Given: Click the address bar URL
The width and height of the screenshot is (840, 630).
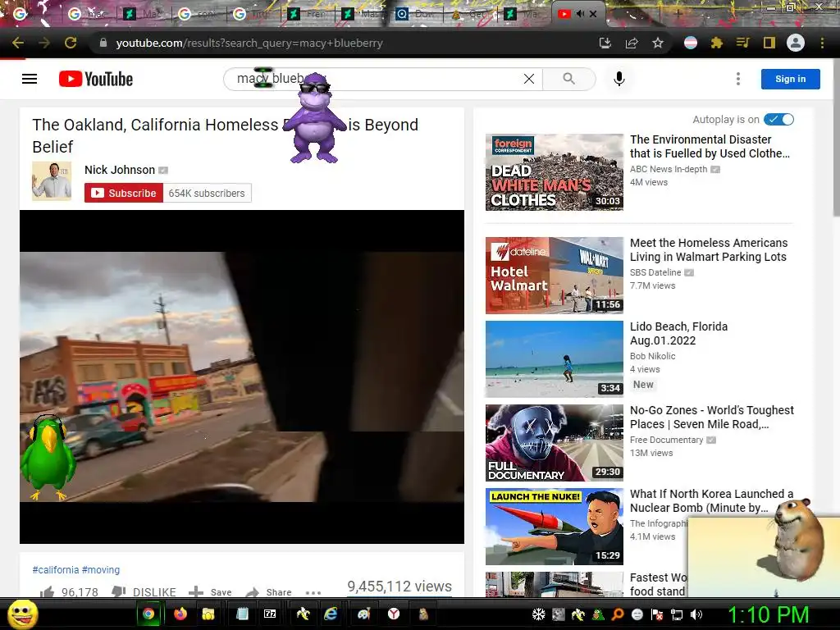Looking at the screenshot, I should (x=249, y=43).
